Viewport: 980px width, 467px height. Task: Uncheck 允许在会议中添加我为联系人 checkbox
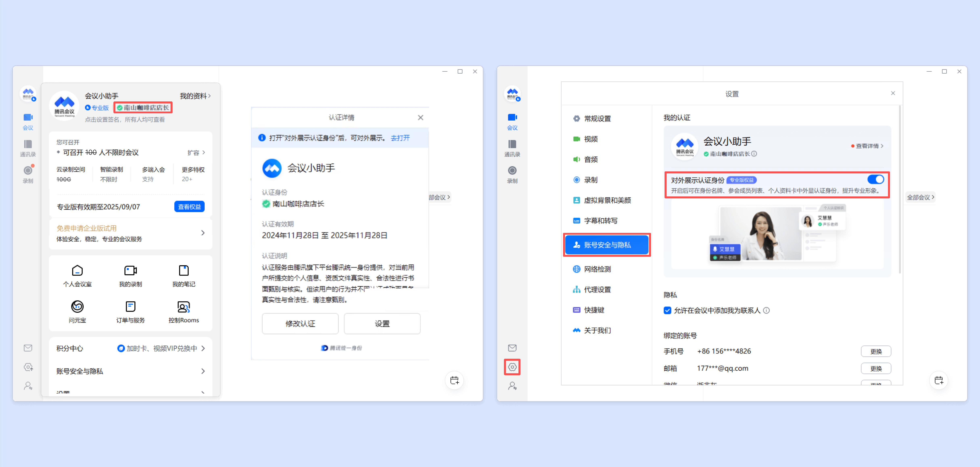pos(667,311)
